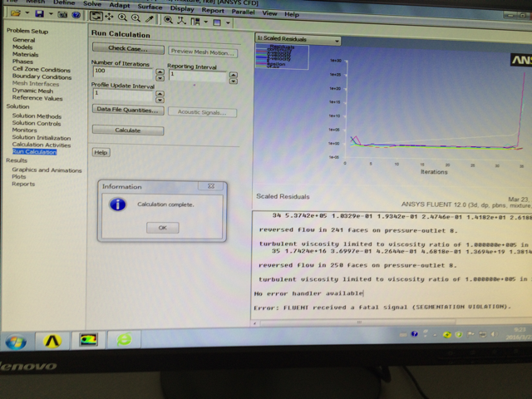This screenshot has width=532, height=399.
Task: Click the blue help tray icon
Action: [414, 334]
